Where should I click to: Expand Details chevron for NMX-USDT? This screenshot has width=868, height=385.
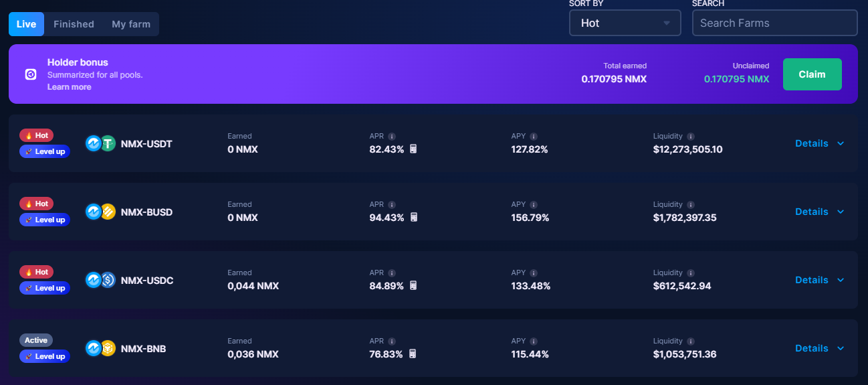[841, 143]
